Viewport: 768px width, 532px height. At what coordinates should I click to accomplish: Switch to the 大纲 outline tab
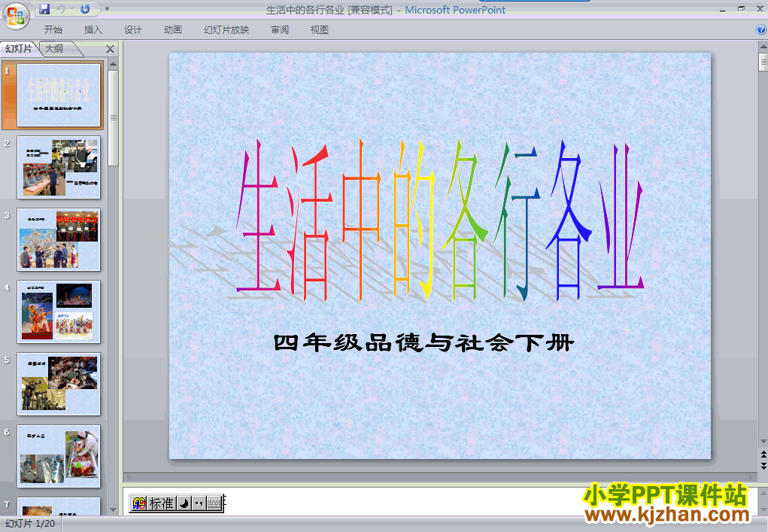[55, 48]
